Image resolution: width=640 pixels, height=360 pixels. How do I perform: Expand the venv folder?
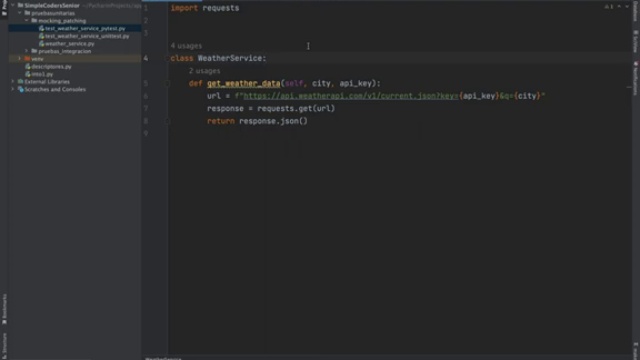click(x=20, y=59)
